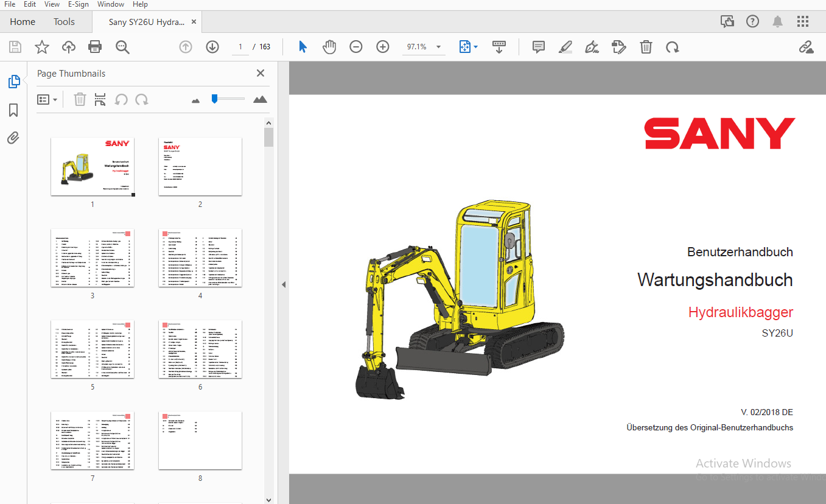Image resolution: width=826 pixels, height=504 pixels.
Task: Open the Find text magnifier tool
Action: coord(123,47)
